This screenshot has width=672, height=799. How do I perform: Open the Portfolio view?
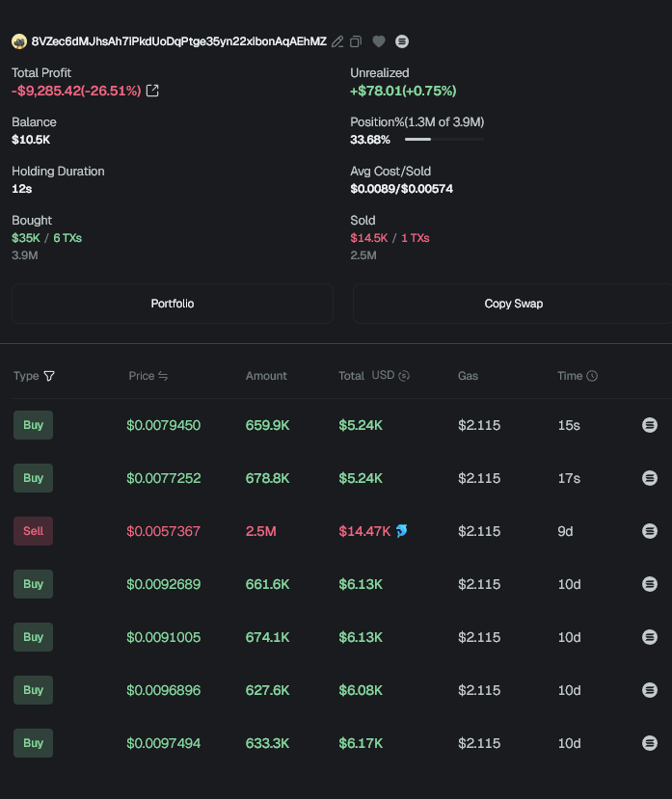[173, 304]
